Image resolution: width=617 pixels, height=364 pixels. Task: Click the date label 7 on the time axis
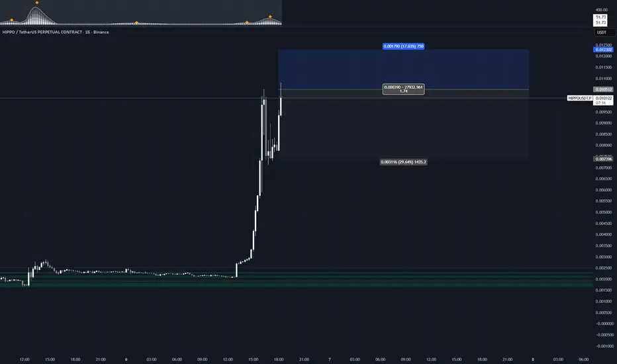[x=330, y=359]
